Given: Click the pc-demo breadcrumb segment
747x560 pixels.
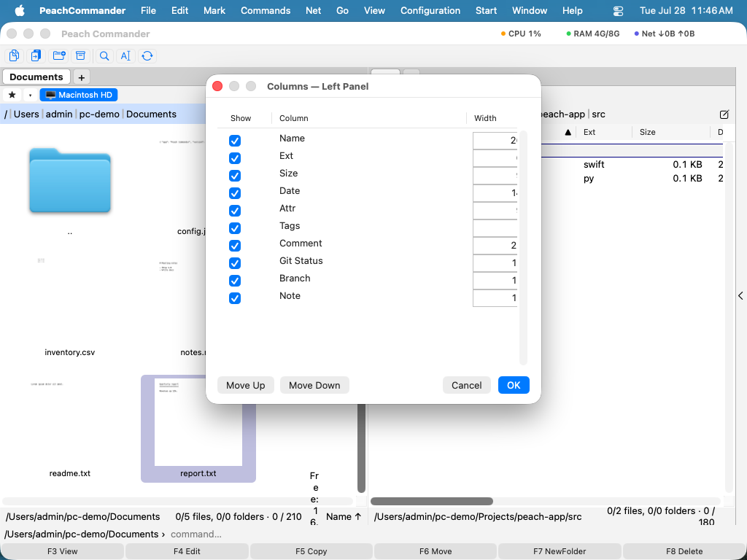Looking at the screenshot, I should click(99, 114).
